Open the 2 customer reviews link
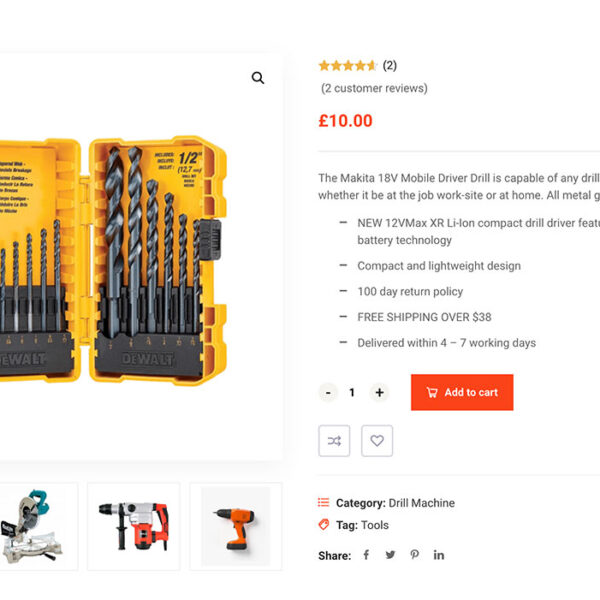The image size is (600, 600). (x=374, y=88)
